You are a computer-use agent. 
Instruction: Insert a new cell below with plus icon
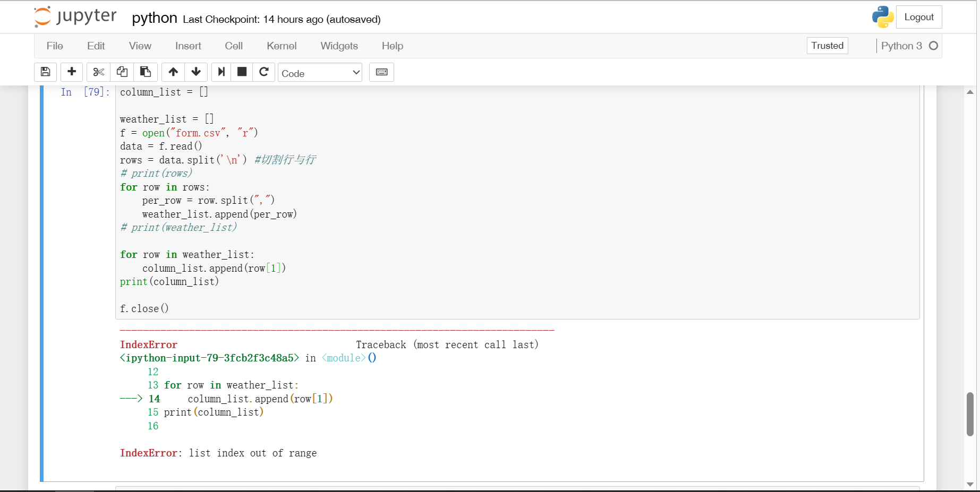coord(72,72)
